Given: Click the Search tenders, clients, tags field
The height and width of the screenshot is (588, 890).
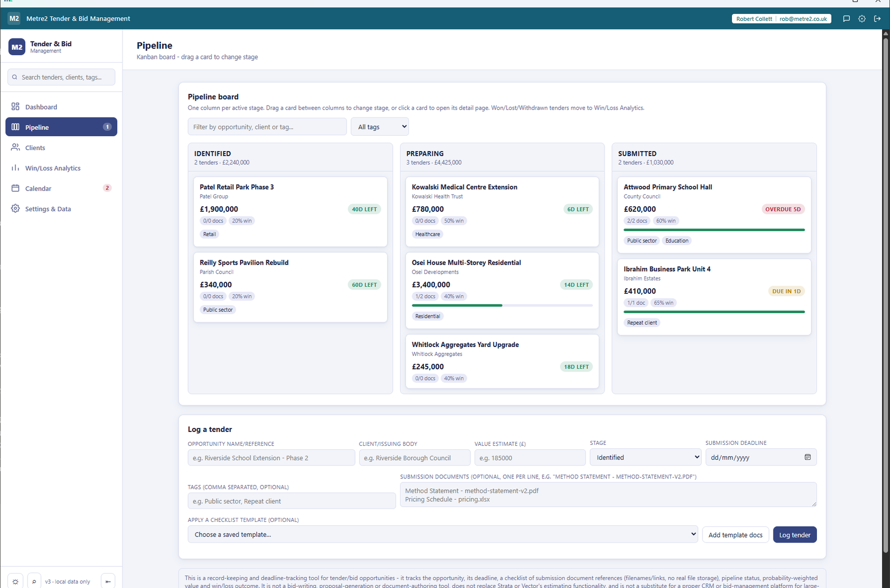Looking at the screenshot, I should (x=61, y=77).
